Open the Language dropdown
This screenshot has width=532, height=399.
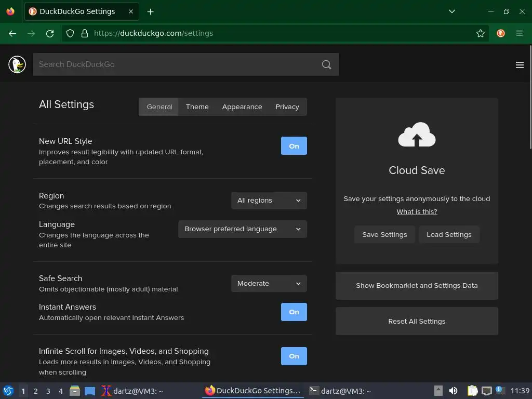(x=243, y=229)
